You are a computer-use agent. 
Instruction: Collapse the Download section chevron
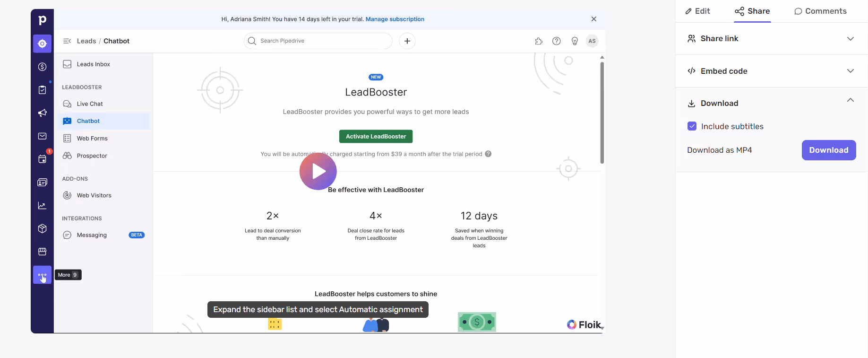(851, 100)
